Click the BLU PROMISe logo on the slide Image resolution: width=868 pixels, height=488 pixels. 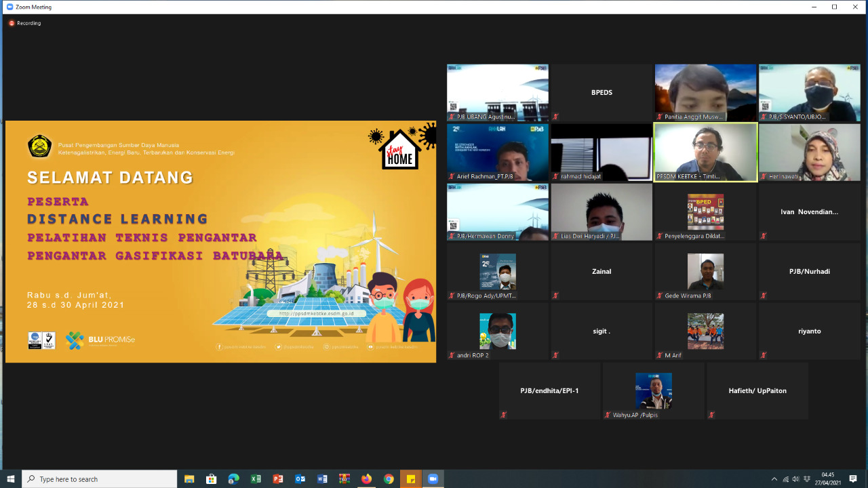pos(100,340)
